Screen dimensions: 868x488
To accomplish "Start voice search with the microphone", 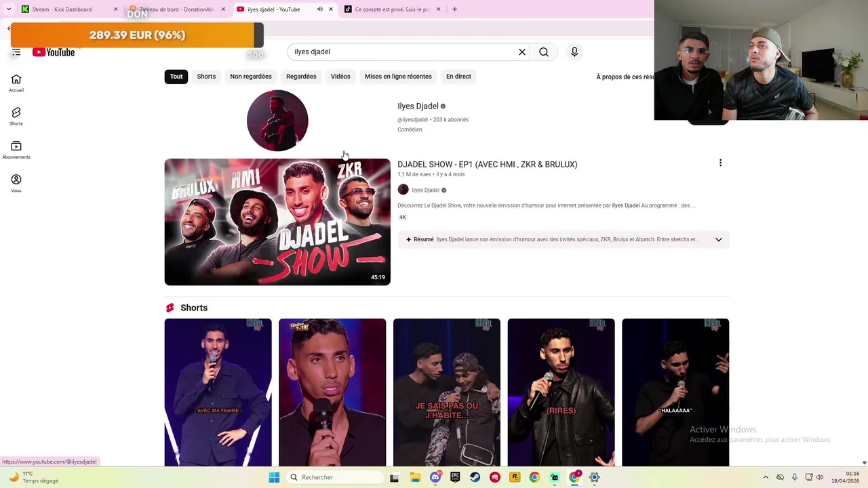I will tap(574, 52).
